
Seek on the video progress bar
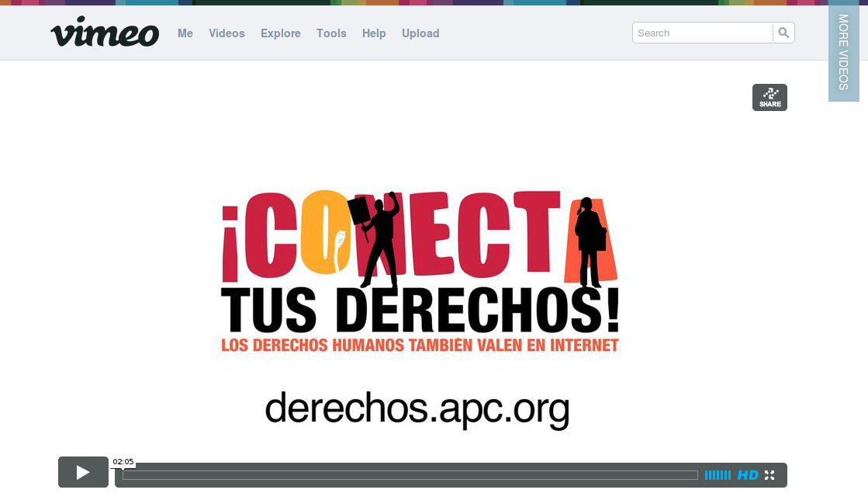coord(410,474)
